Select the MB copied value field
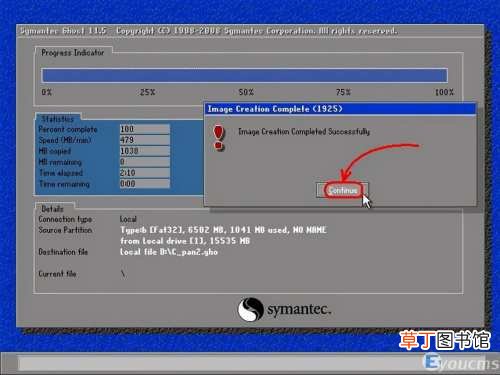The width and height of the screenshot is (500, 375). click(x=145, y=151)
